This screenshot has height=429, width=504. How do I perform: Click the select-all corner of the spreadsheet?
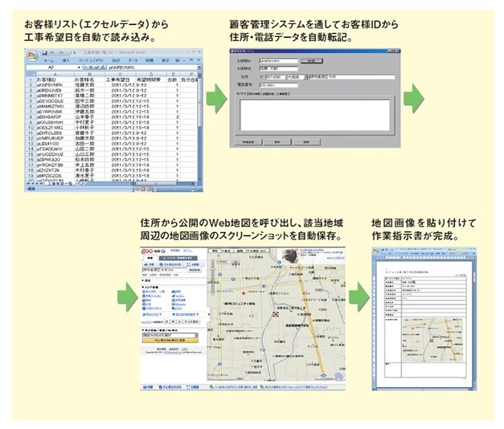(x=31, y=75)
